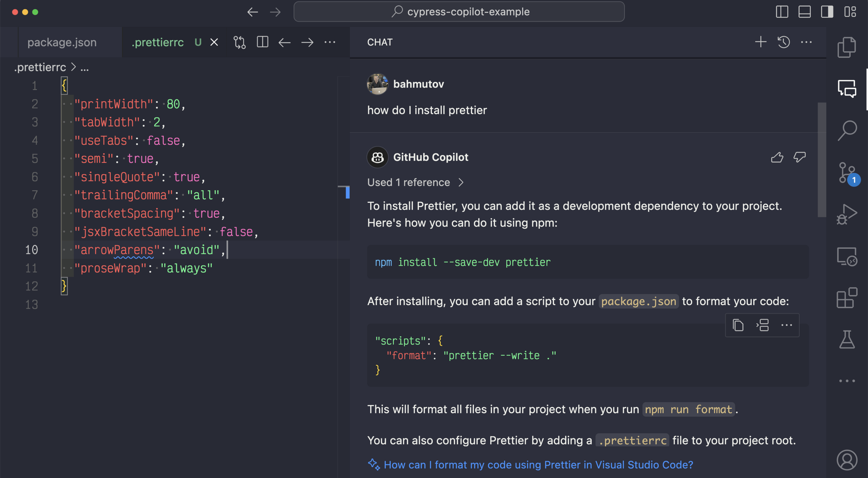Open the Search view in activity bar
The width and height of the screenshot is (868, 478).
[x=847, y=130]
